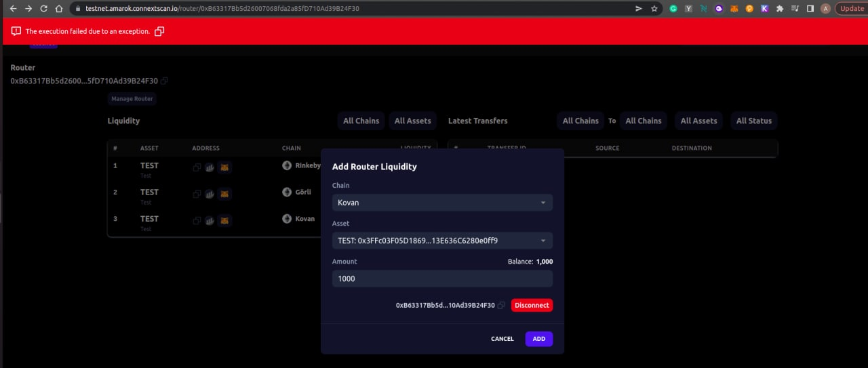Viewport: 868px width, 368px height.
Task: Click the SOURCE column header
Action: (x=608, y=148)
